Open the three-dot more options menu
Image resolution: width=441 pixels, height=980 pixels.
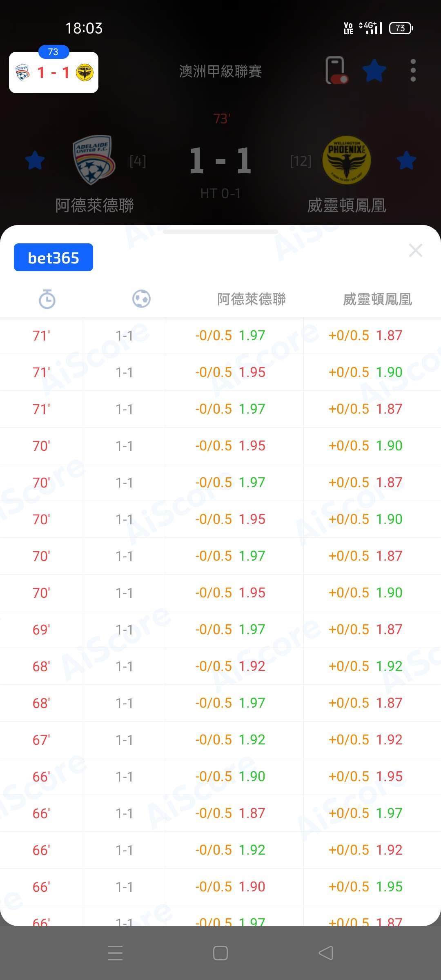point(413,71)
